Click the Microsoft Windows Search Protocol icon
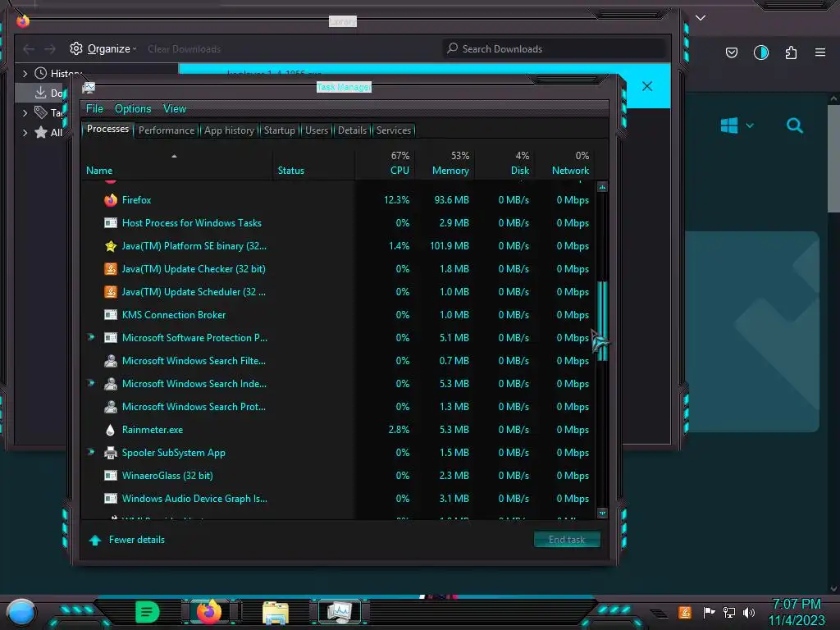Viewport: 840px width, 630px height. point(111,407)
